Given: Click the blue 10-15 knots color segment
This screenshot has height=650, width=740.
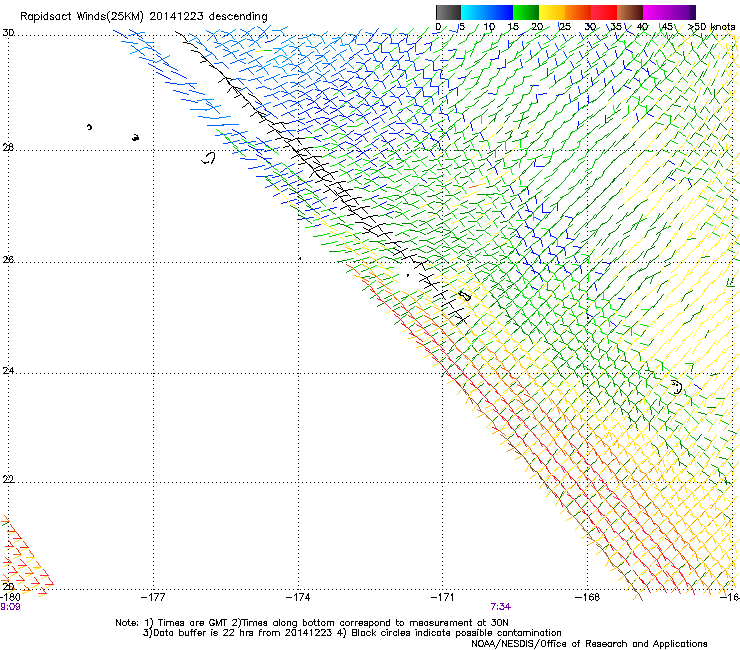Looking at the screenshot, I should pyautogui.click(x=500, y=12).
